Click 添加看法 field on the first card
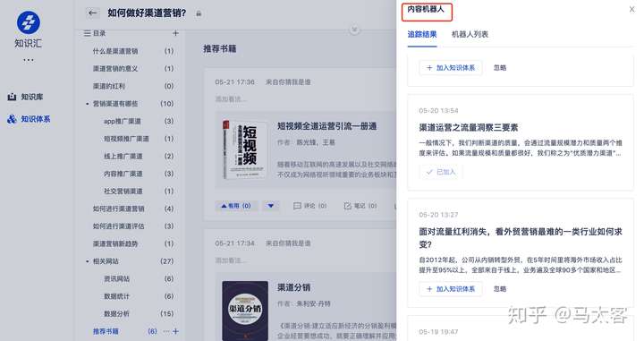Image resolution: width=644 pixels, height=341 pixels. pyautogui.click(x=231, y=99)
